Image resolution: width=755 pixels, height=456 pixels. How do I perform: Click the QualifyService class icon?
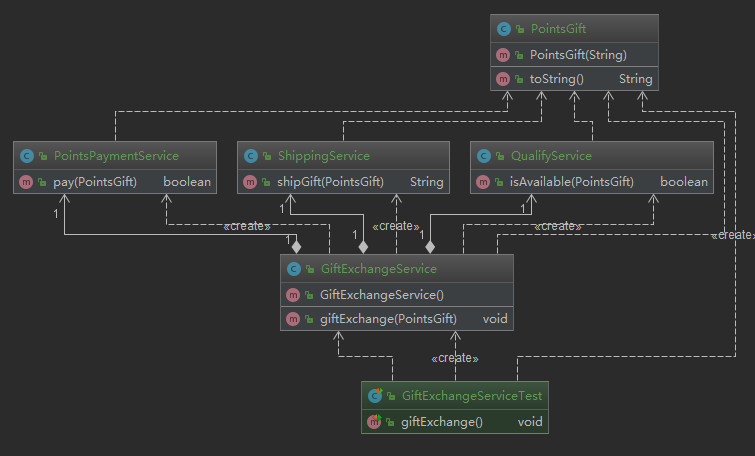pos(484,156)
